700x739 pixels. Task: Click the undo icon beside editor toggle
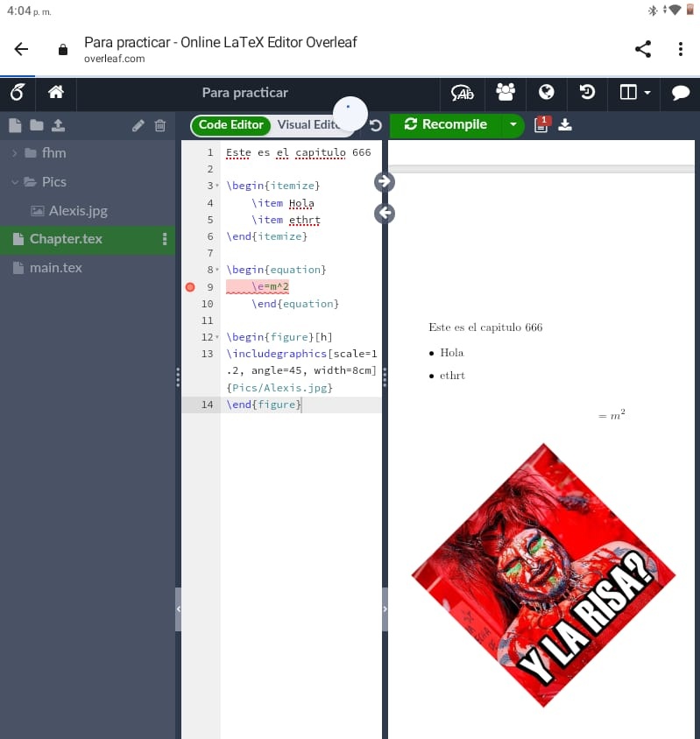pos(376,125)
